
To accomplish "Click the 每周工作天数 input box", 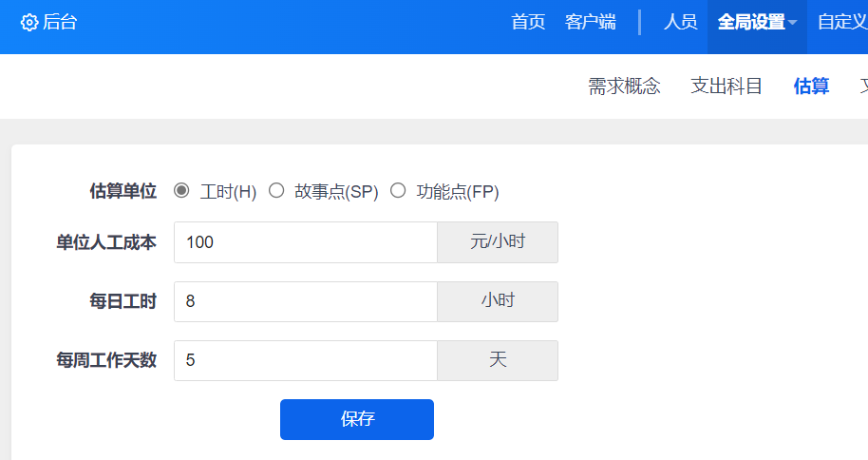I will point(305,360).
